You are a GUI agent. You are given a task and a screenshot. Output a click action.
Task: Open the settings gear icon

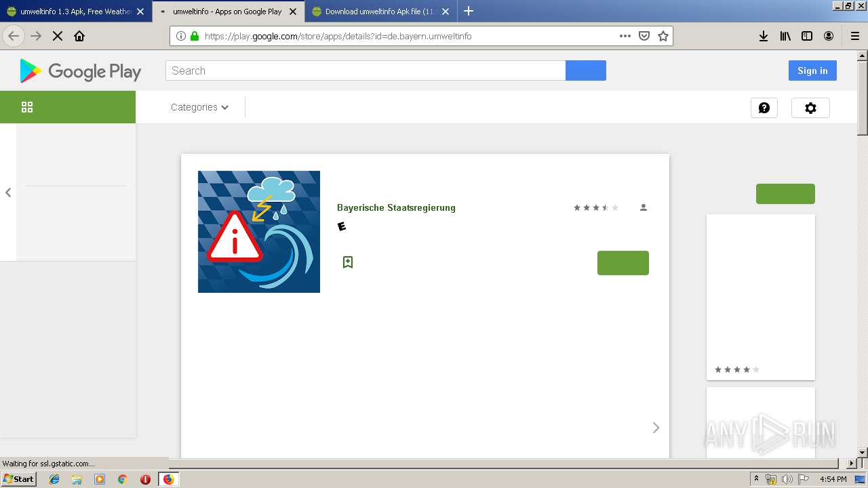[x=810, y=108]
